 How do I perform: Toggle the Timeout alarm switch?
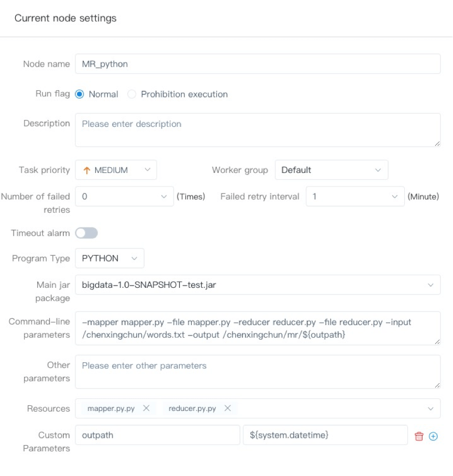(x=86, y=233)
